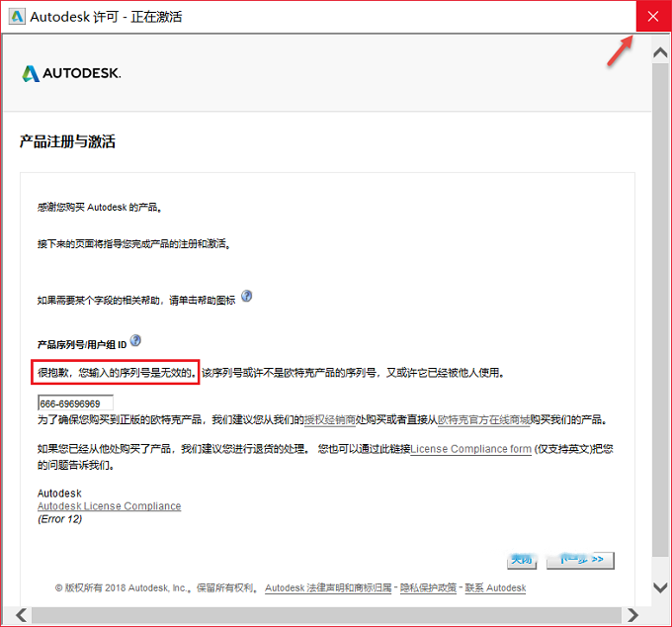Viewport: 672px width, 627px height.
Task: Click the Autodesk logo in the header
Action: tap(71, 73)
